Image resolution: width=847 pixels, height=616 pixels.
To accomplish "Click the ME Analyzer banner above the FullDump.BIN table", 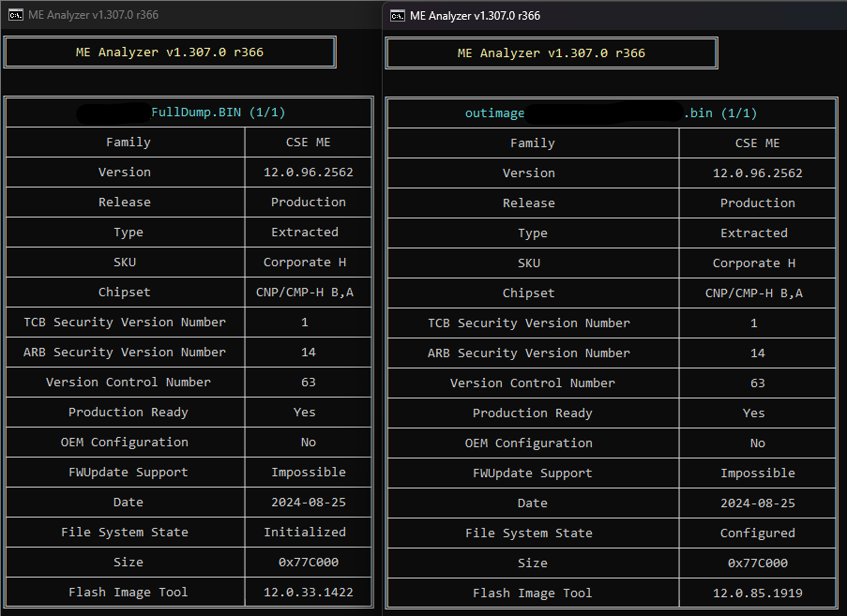I will (170, 53).
